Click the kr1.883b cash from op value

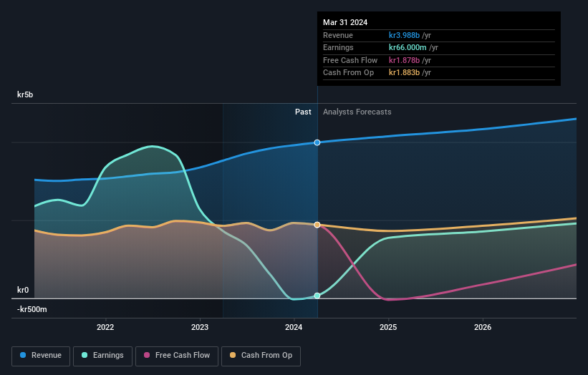tap(404, 73)
